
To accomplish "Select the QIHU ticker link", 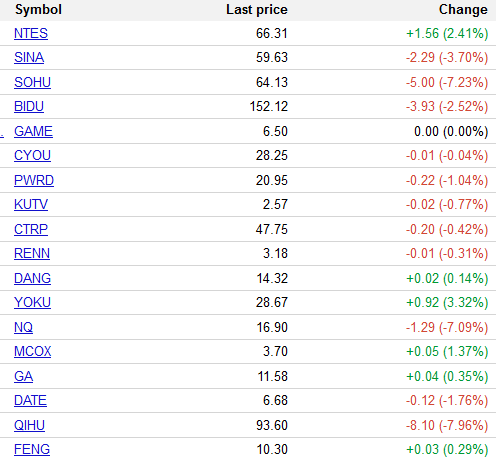I will pyautogui.click(x=29, y=425).
